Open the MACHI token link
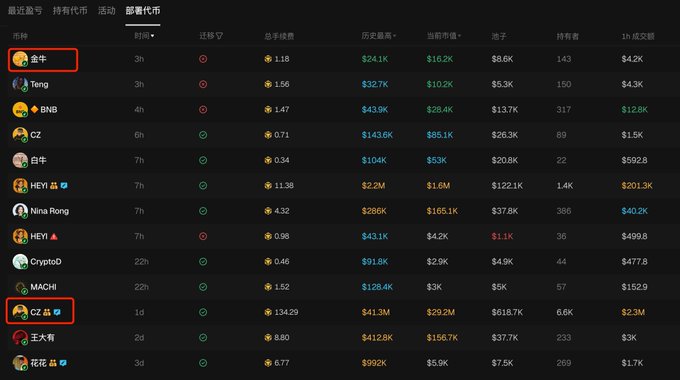680x380 pixels. click(x=43, y=287)
